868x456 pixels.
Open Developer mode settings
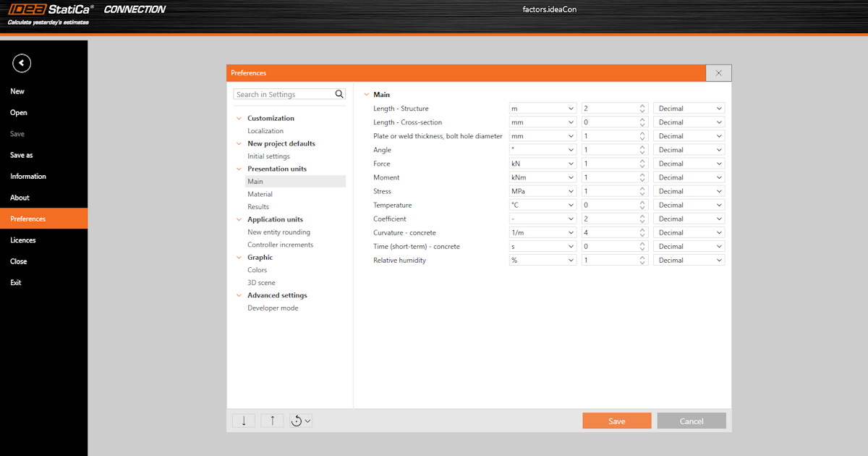coord(273,308)
